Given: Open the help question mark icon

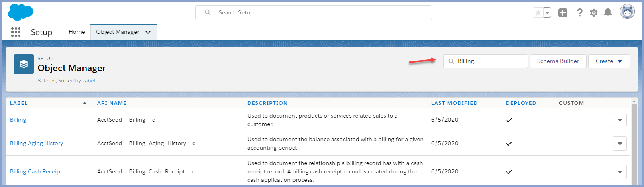Looking at the screenshot, I should (579, 13).
